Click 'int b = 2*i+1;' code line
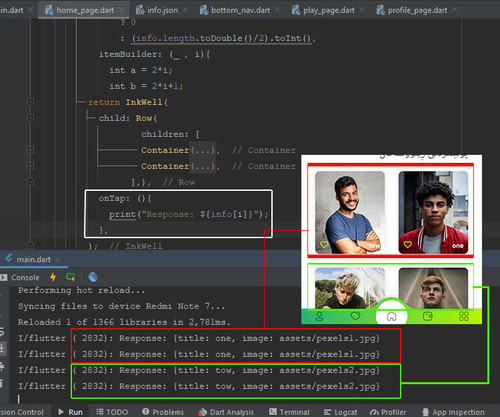Screen dimensions: 500x417 [146, 86]
